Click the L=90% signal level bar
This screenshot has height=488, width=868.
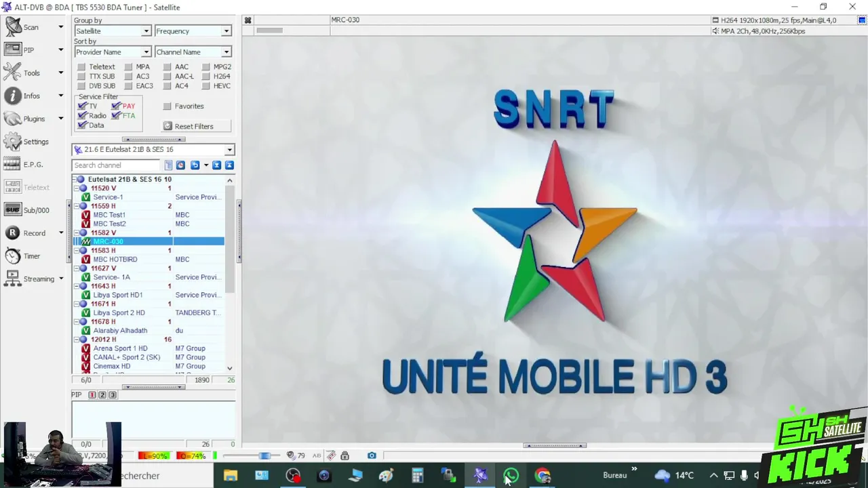(x=153, y=456)
